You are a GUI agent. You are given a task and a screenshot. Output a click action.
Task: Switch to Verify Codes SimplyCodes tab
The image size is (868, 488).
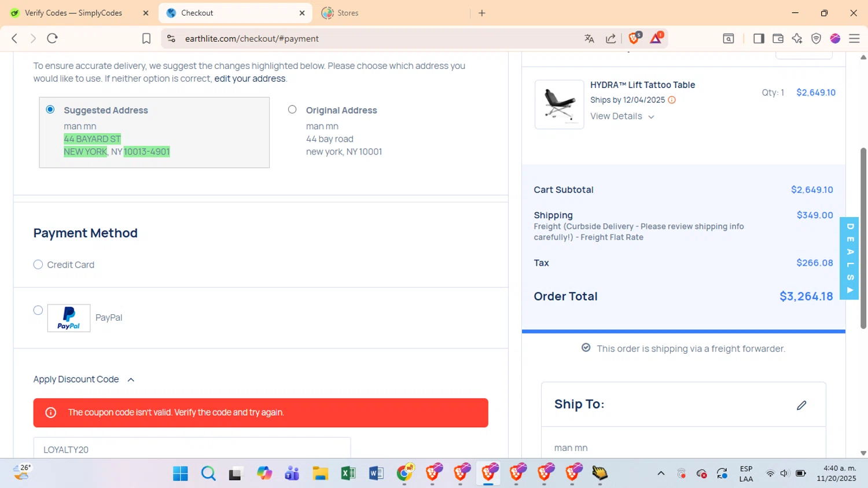[x=73, y=13]
